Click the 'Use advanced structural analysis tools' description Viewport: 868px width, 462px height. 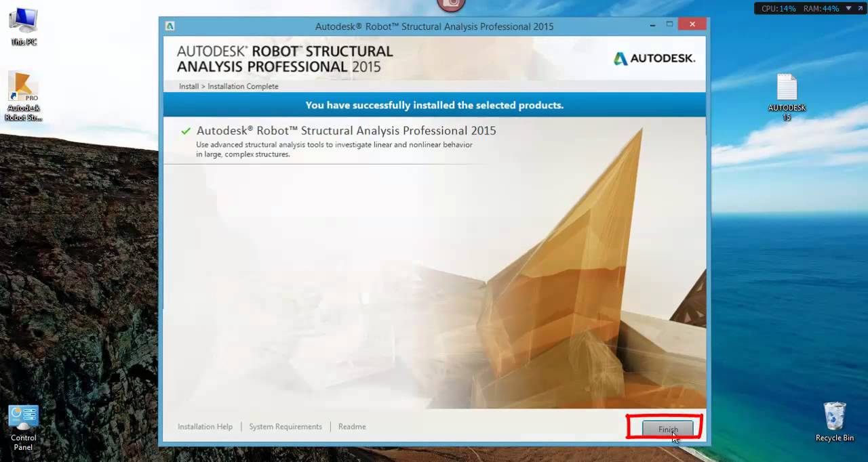pyautogui.click(x=334, y=149)
